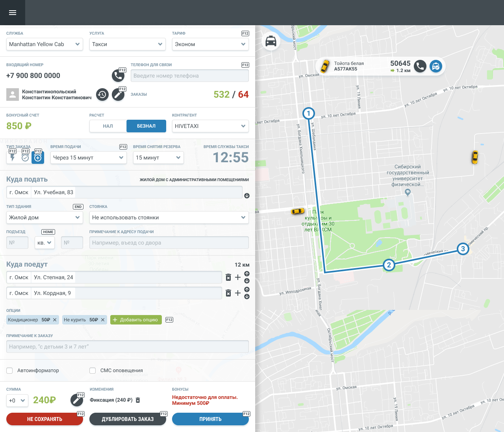504x432 pixels.
Task: Delete the Степная, 24 destination
Action: [x=228, y=277]
